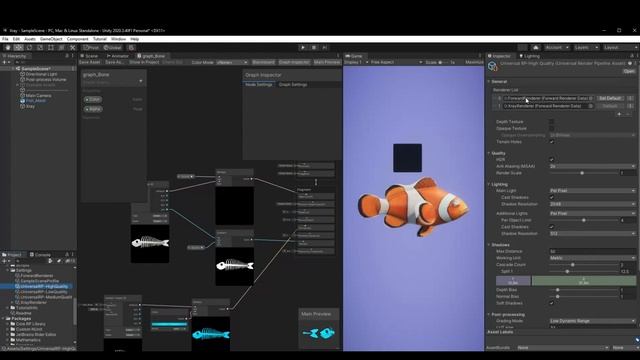Switch to the Lighting tab
The height and width of the screenshot is (360, 640).
pos(529,56)
